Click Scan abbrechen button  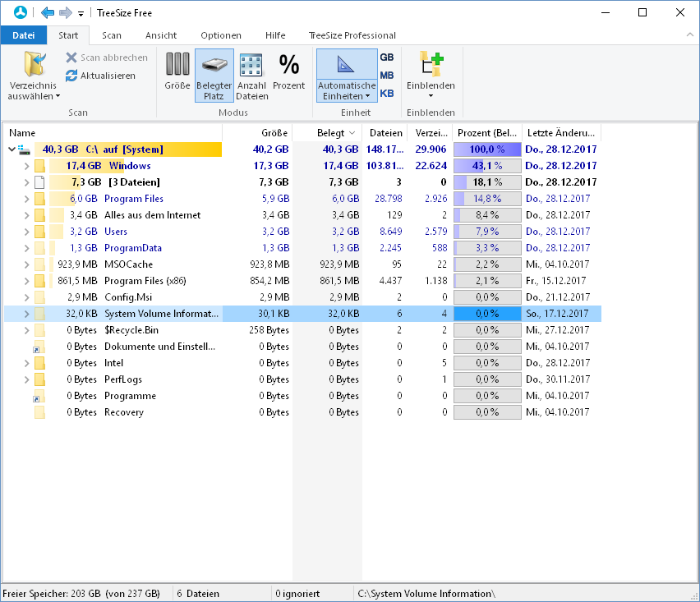(107, 57)
